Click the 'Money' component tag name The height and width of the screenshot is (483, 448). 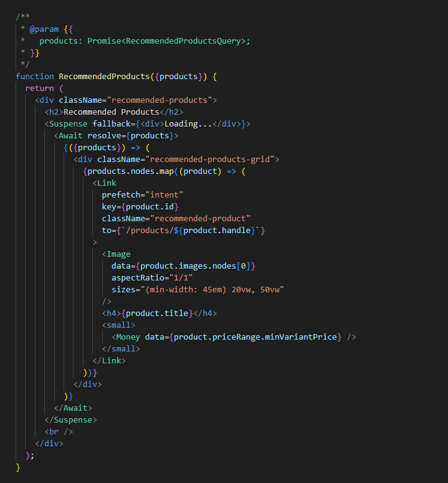tap(128, 337)
